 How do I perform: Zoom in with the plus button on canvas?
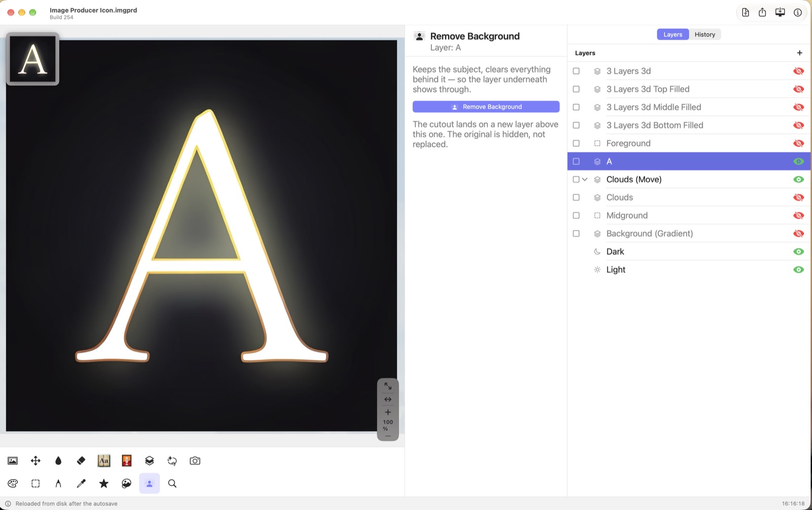(x=388, y=412)
